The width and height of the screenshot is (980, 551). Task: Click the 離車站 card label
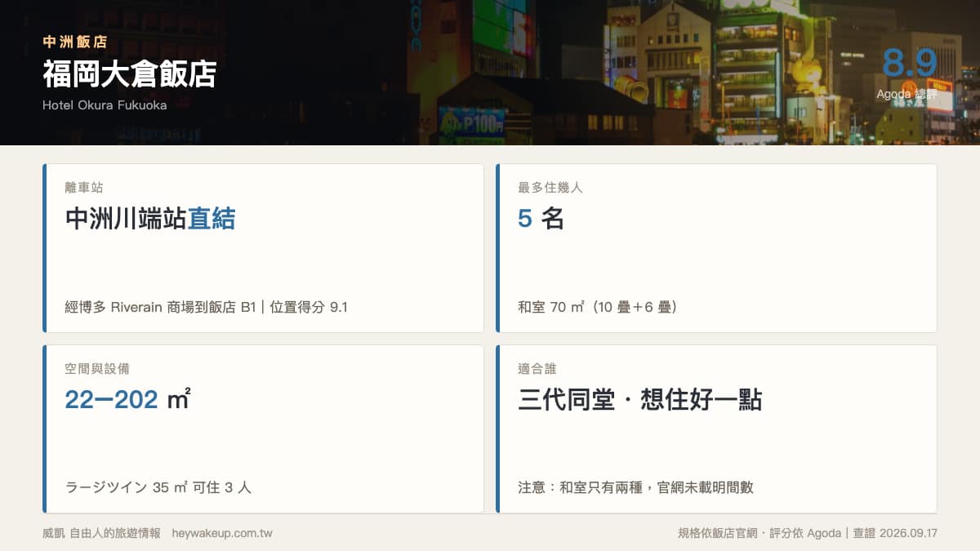[x=84, y=188]
